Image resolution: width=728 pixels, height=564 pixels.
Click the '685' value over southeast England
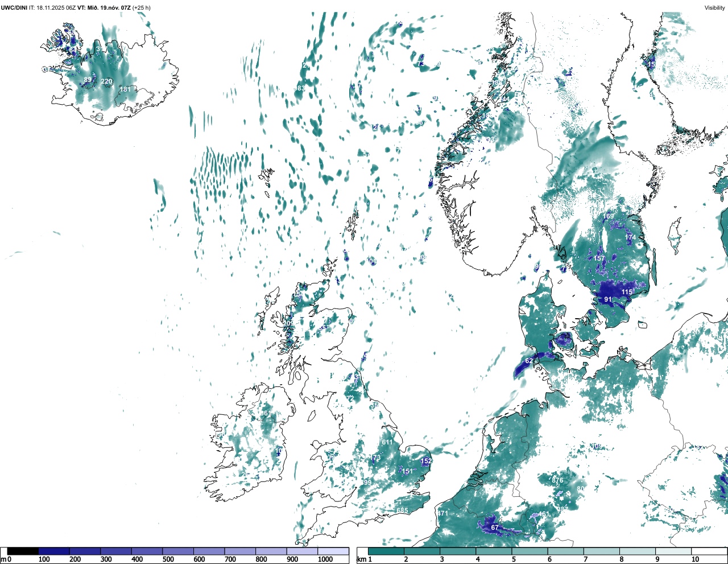[403, 511]
